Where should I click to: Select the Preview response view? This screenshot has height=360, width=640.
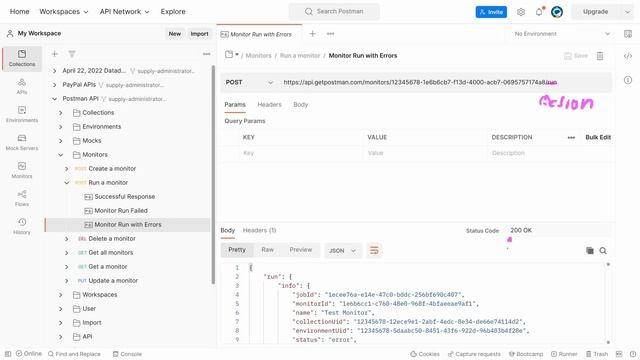tap(300, 250)
